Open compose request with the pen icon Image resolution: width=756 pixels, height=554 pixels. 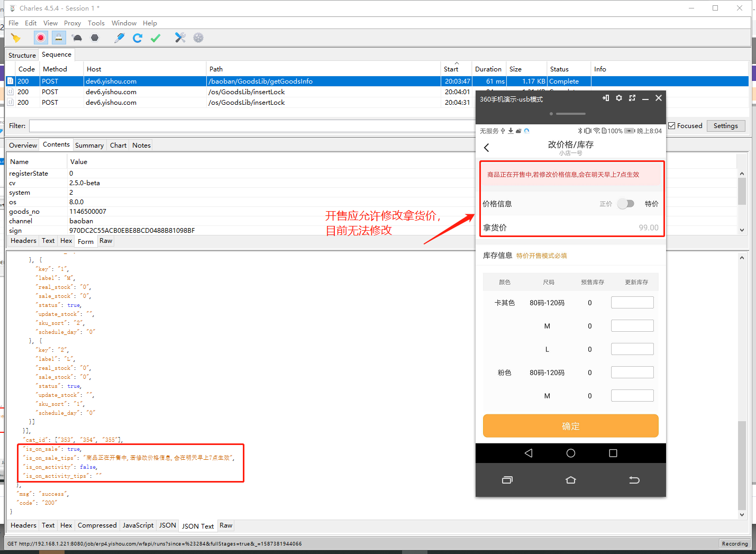click(120, 38)
